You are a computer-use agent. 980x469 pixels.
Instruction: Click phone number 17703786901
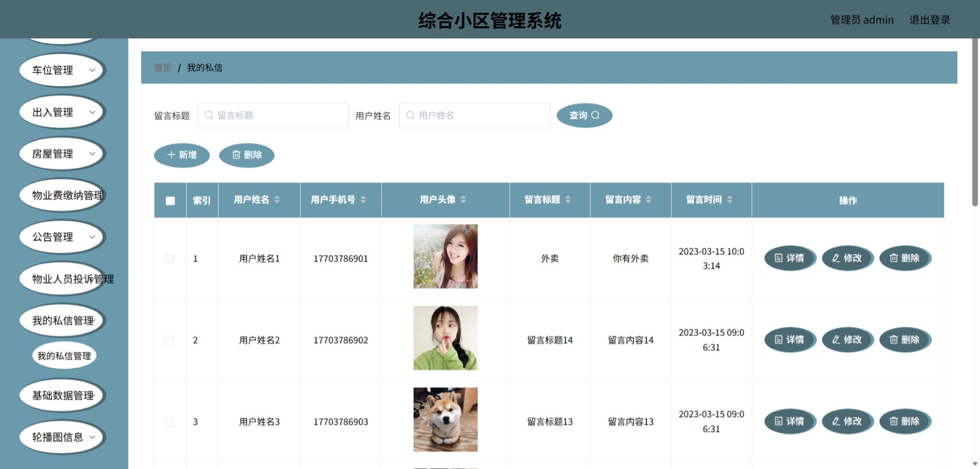(341, 259)
